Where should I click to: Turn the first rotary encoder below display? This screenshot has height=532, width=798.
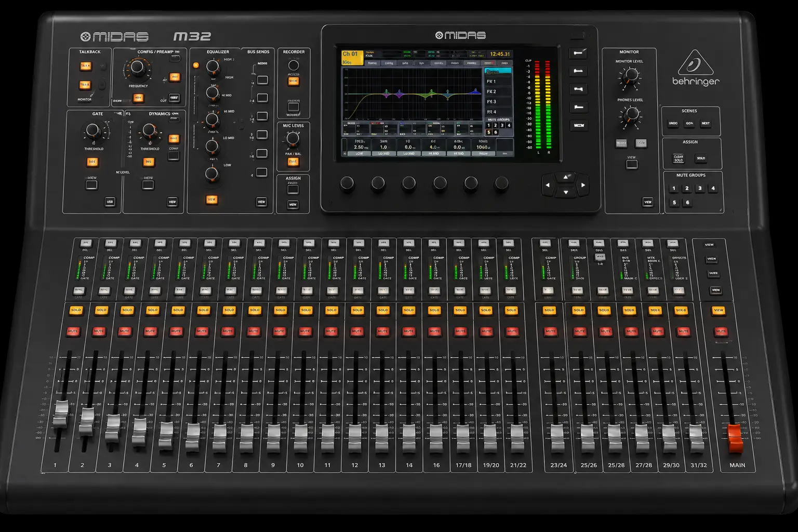347,183
